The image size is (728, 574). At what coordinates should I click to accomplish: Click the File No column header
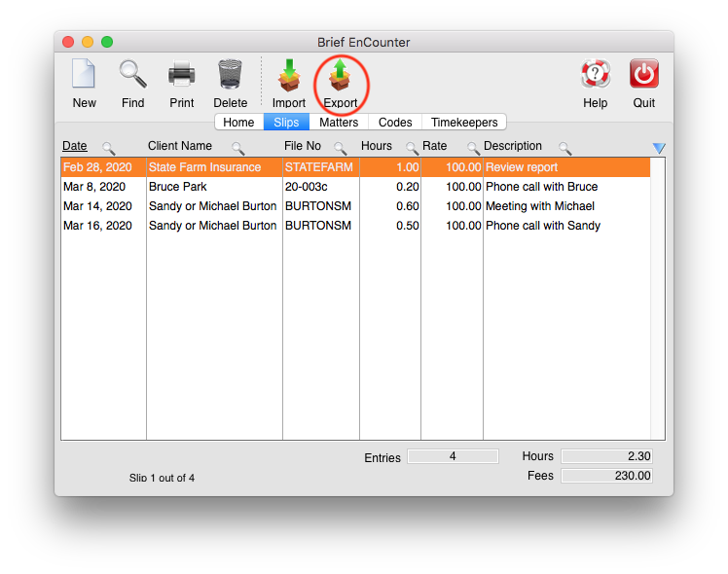303,146
